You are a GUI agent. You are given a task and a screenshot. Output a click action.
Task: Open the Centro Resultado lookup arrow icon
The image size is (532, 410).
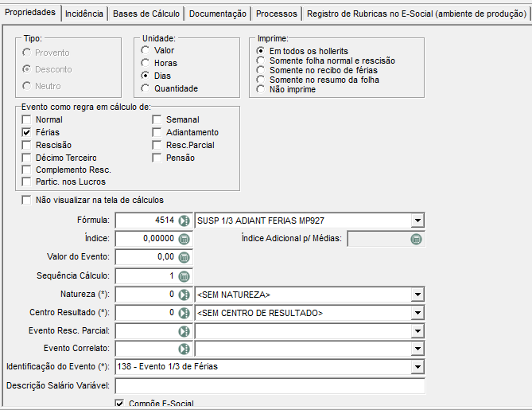(x=184, y=313)
